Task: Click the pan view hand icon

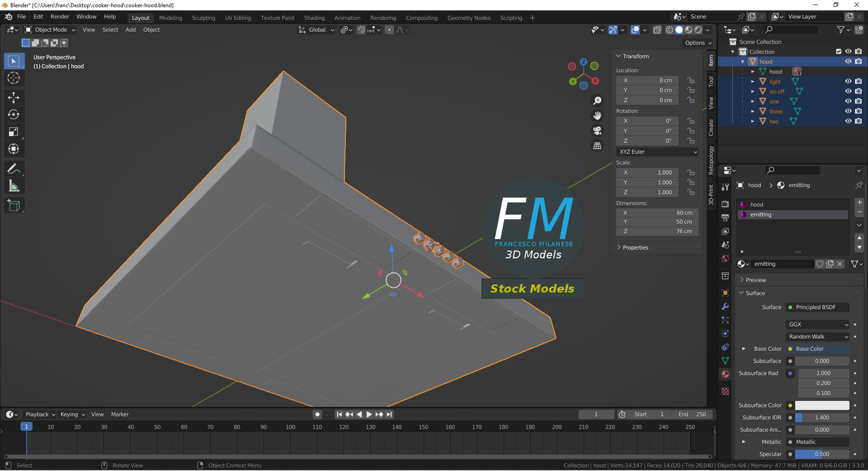Action: tap(597, 116)
